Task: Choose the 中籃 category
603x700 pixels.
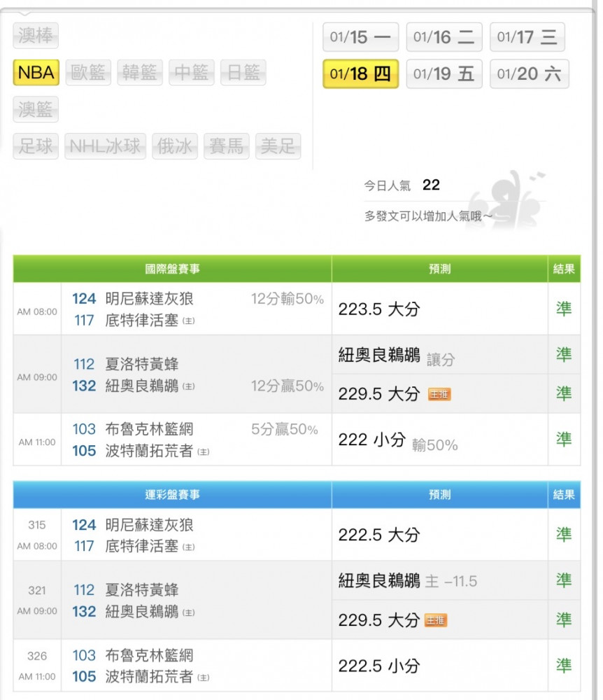Action: [x=192, y=73]
